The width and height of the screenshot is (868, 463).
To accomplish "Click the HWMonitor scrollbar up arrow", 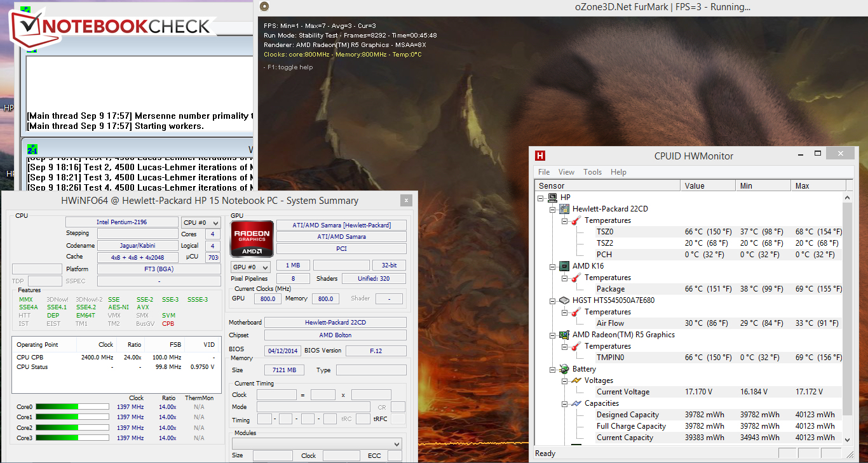I will pos(847,198).
